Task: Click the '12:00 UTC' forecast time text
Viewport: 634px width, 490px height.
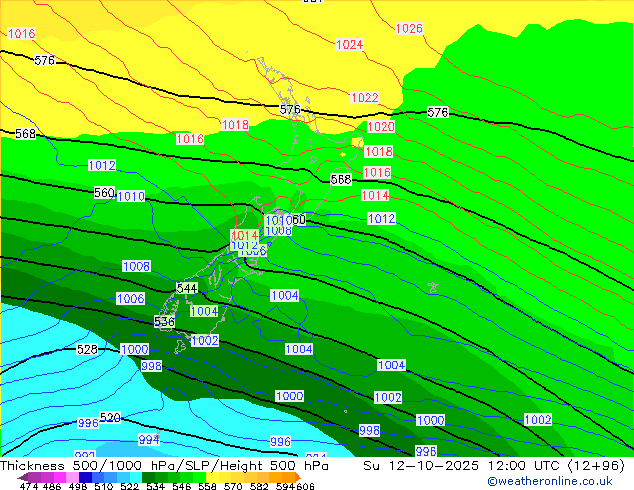Action: click(x=526, y=466)
